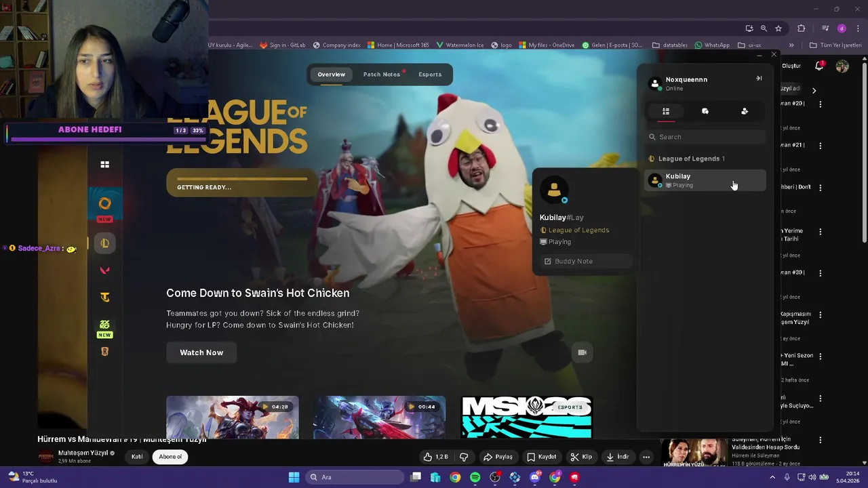Open options for video #21 in sidebar
Screen dimensions: 868x488
point(821,146)
